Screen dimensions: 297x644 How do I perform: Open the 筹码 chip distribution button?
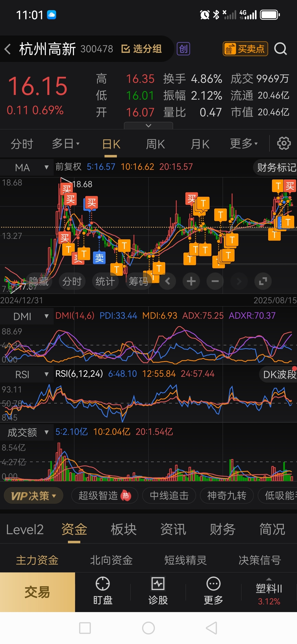[139, 281]
